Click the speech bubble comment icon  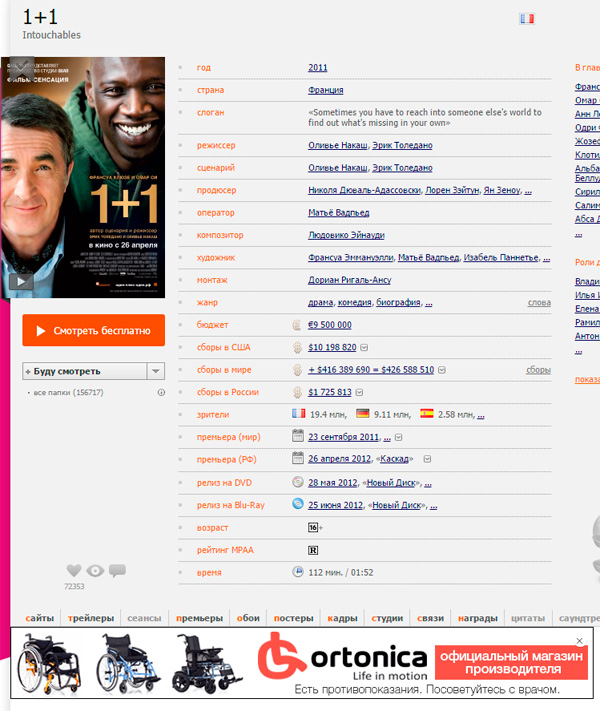click(x=117, y=571)
